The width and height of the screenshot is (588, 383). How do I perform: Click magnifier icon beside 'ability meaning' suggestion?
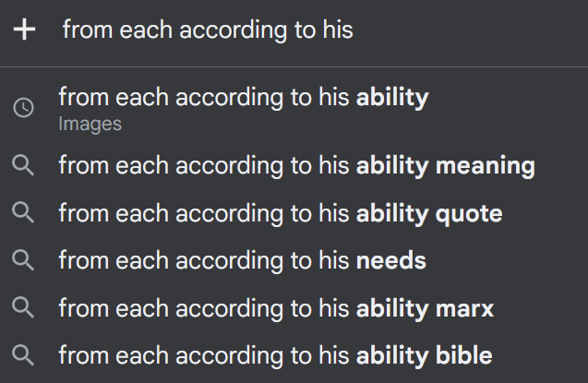(24, 166)
